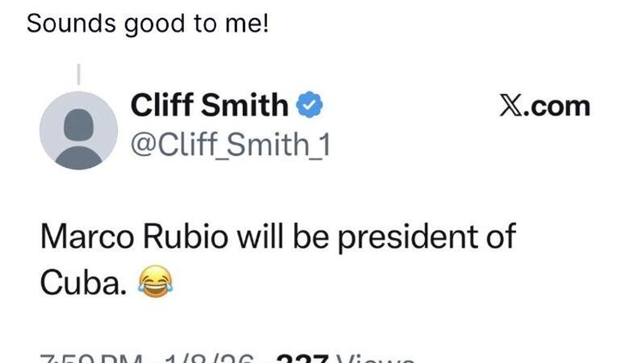Click the laughing-crying emoji after Cuba

[156, 281]
